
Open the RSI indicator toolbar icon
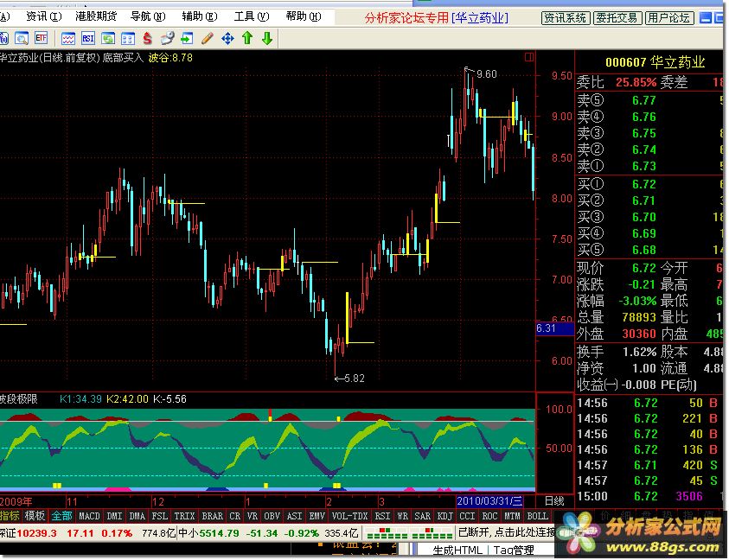pos(88,39)
